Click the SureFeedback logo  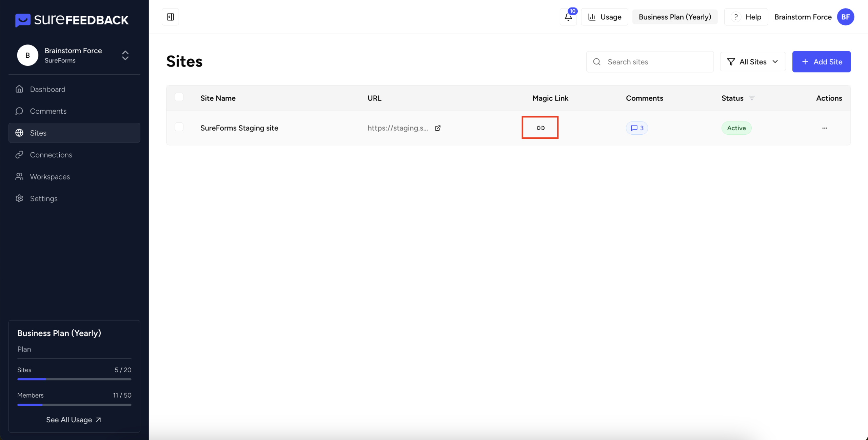(72, 20)
